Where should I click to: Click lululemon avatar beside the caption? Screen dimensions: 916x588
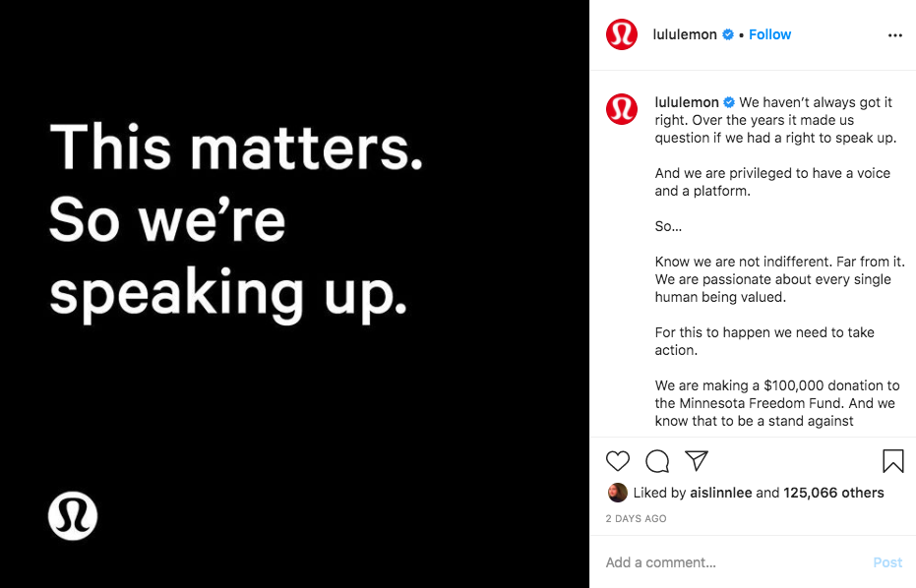point(622,109)
